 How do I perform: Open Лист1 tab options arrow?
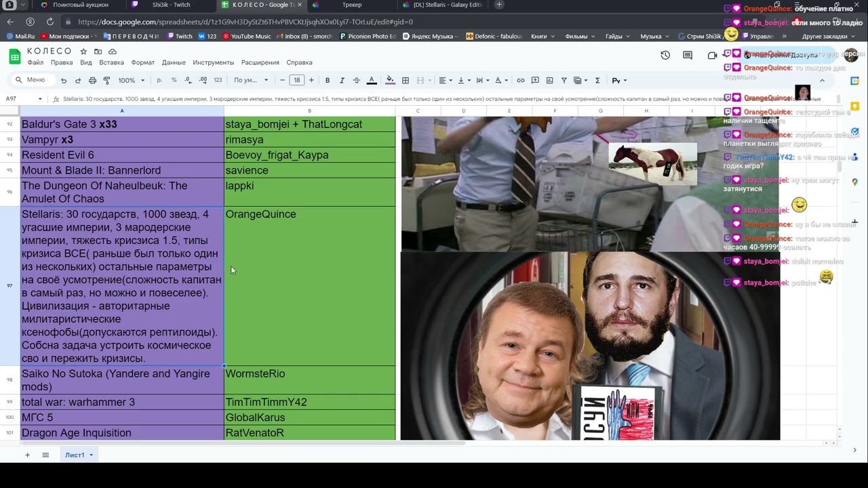[x=91, y=455]
